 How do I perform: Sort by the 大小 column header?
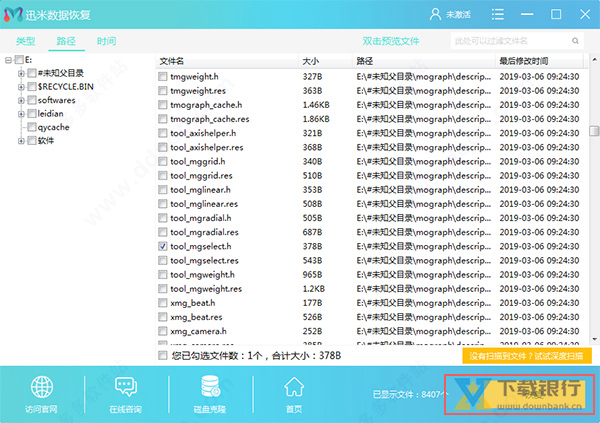310,61
